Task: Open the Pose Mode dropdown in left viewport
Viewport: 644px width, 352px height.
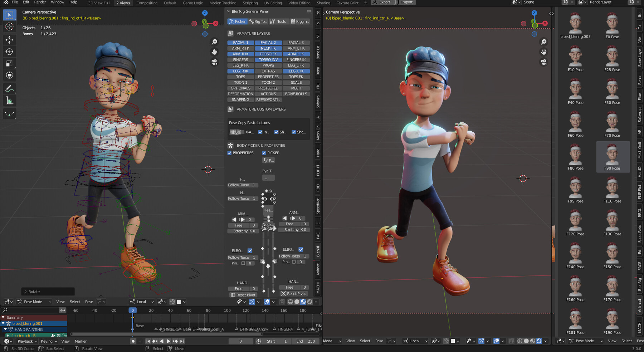Action: coord(35,302)
